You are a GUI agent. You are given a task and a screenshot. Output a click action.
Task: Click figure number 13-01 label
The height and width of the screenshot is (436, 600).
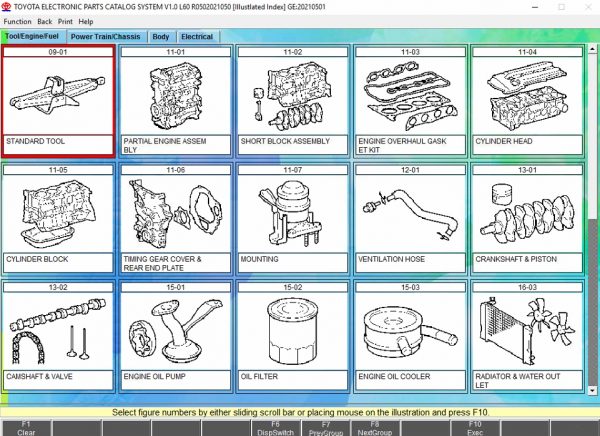click(527, 170)
